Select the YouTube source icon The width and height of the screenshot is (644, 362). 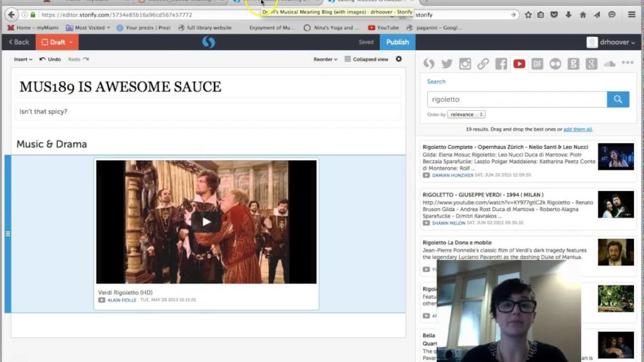(519, 63)
